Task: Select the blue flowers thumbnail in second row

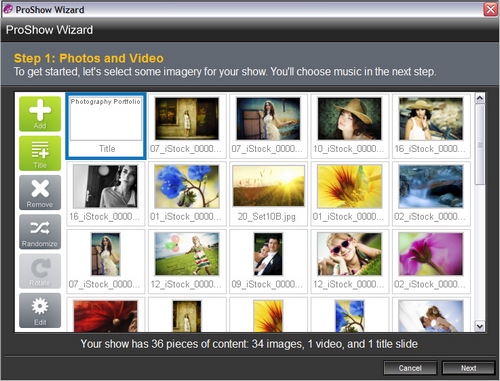Action: point(187,187)
